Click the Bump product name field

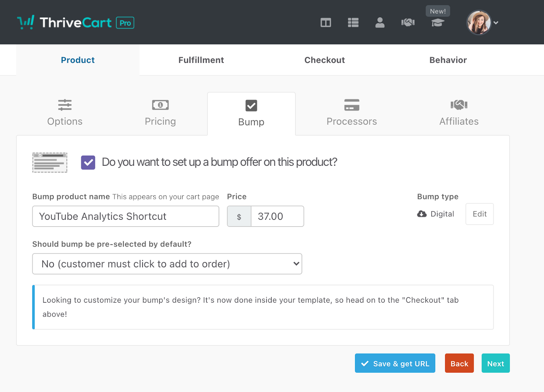point(126,216)
